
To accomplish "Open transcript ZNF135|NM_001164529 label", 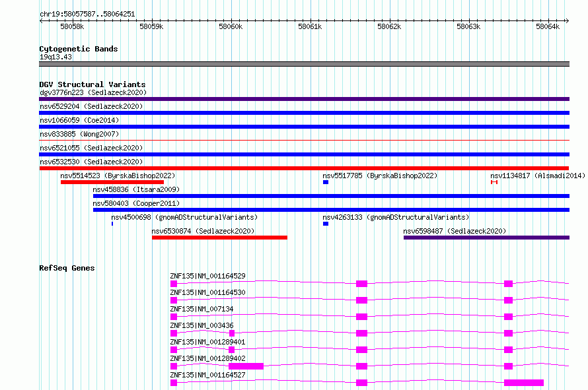I will tap(207, 276).
